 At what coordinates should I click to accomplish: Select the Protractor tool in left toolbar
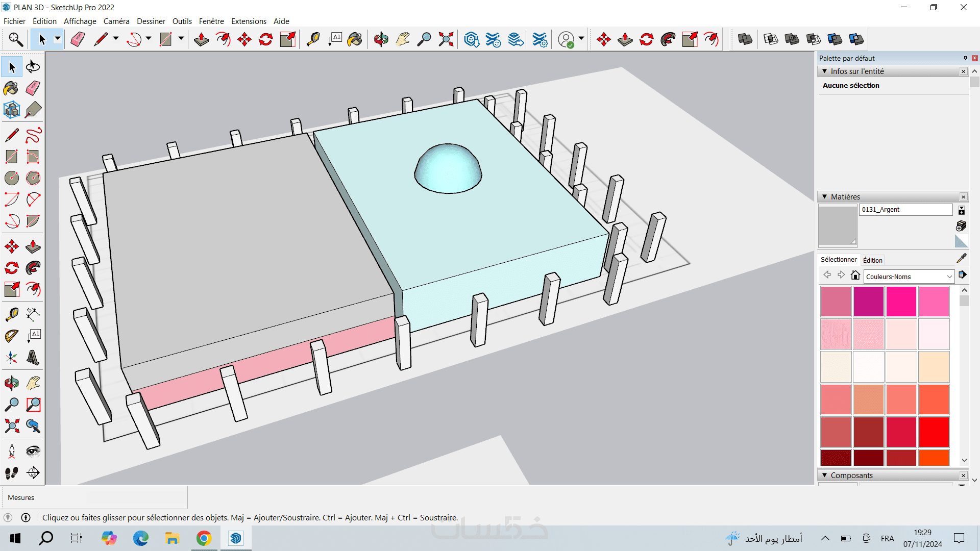(x=11, y=336)
